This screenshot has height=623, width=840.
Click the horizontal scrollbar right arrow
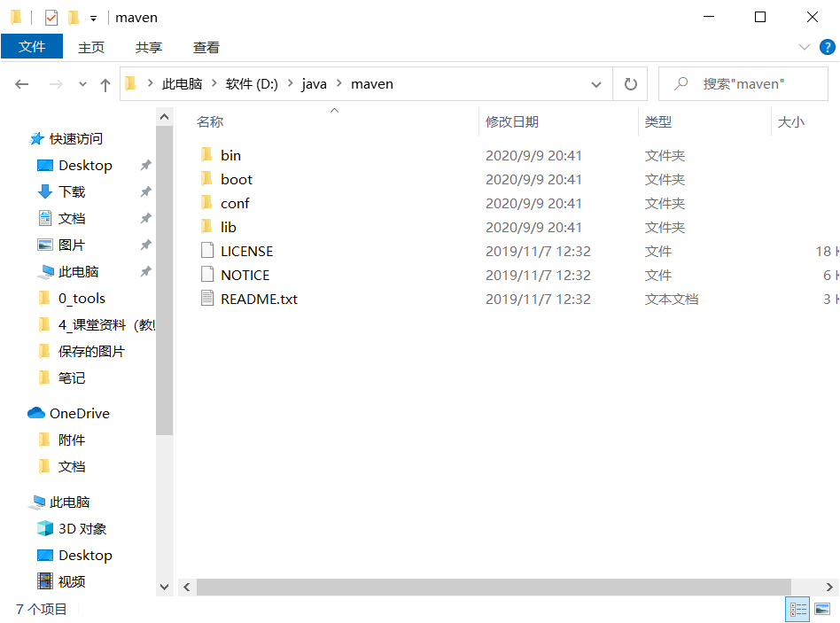[x=829, y=588]
